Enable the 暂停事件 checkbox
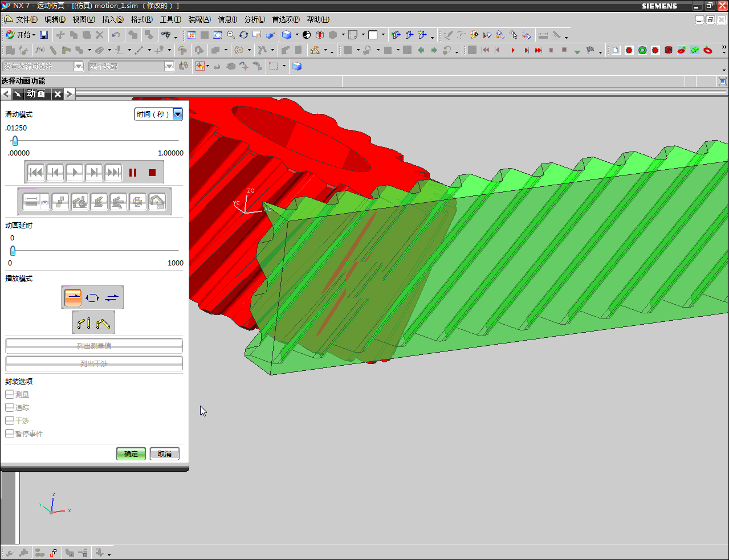Screen dimensions: 729x560 point(10,434)
